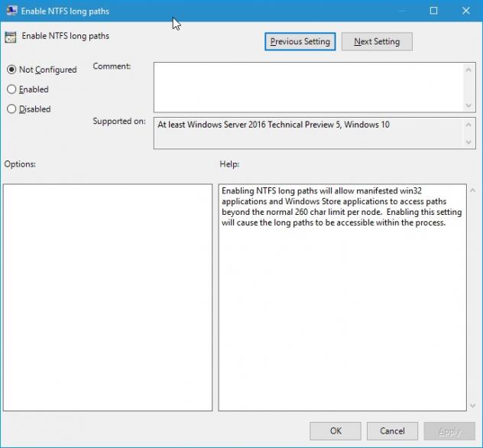Minimize the Enable NTFS long paths window
Image resolution: width=483 pixels, height=448 pixels.
click(400, 11)
